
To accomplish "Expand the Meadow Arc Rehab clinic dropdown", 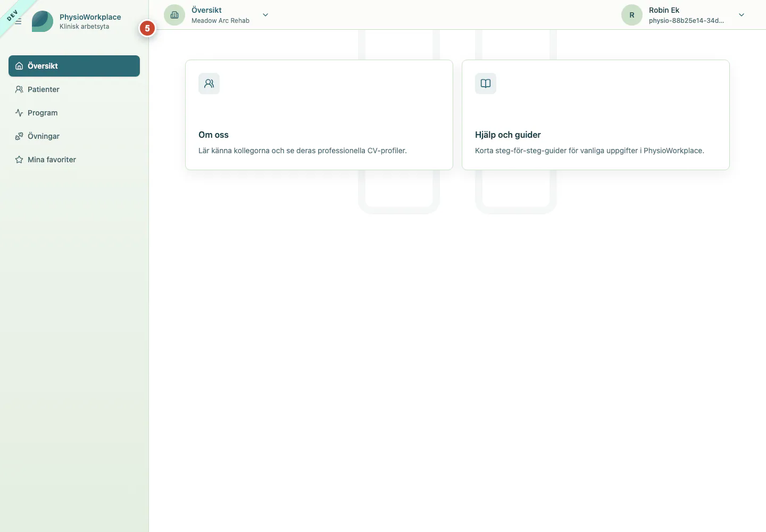I will pos(265,15).
